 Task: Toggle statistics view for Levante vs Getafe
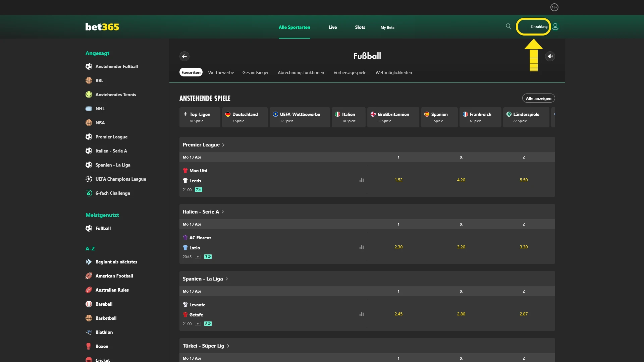(x=362, y=314)
